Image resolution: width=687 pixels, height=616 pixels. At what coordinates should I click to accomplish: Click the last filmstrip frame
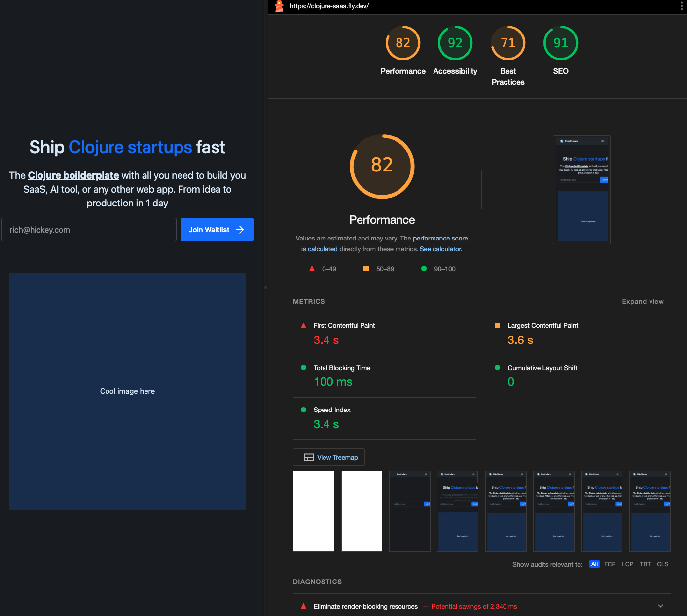coord(650,511)
